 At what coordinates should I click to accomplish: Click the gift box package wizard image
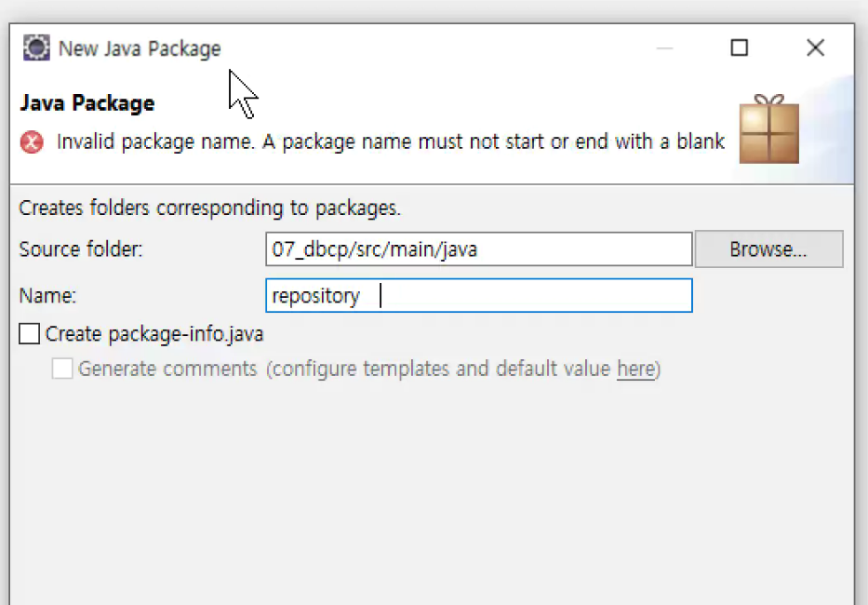[768, 129]
